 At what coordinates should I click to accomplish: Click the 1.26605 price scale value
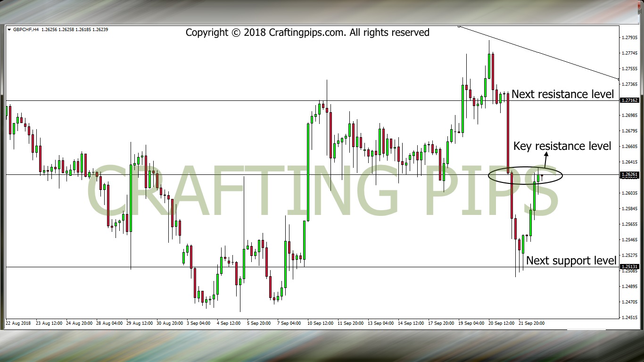tap(630, 146)
